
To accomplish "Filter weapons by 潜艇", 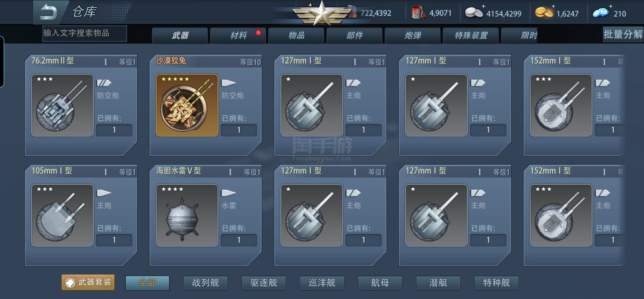I will click(x=438, y=283).
